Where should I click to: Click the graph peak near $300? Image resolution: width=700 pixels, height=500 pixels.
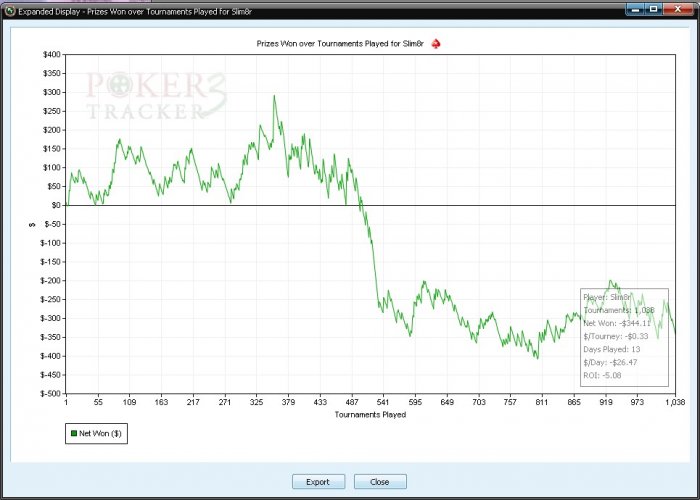click(x=274, y=96)
